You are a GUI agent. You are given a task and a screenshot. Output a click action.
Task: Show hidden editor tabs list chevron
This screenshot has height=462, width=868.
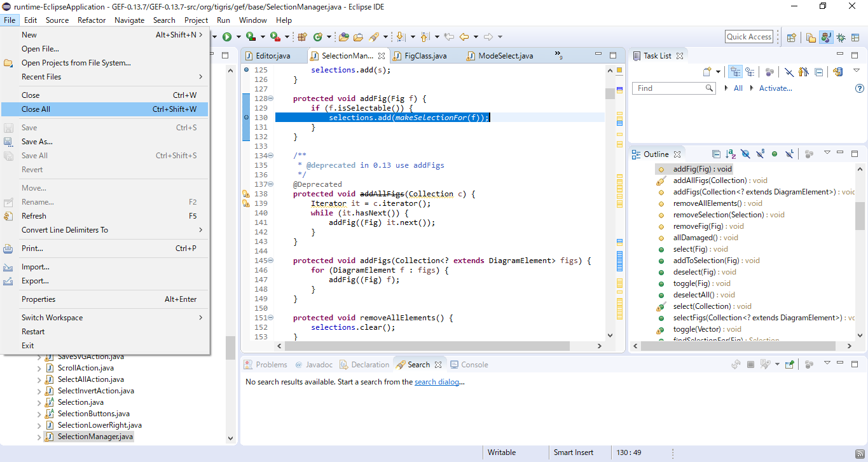pyautogui.click(x=558, y=55)
